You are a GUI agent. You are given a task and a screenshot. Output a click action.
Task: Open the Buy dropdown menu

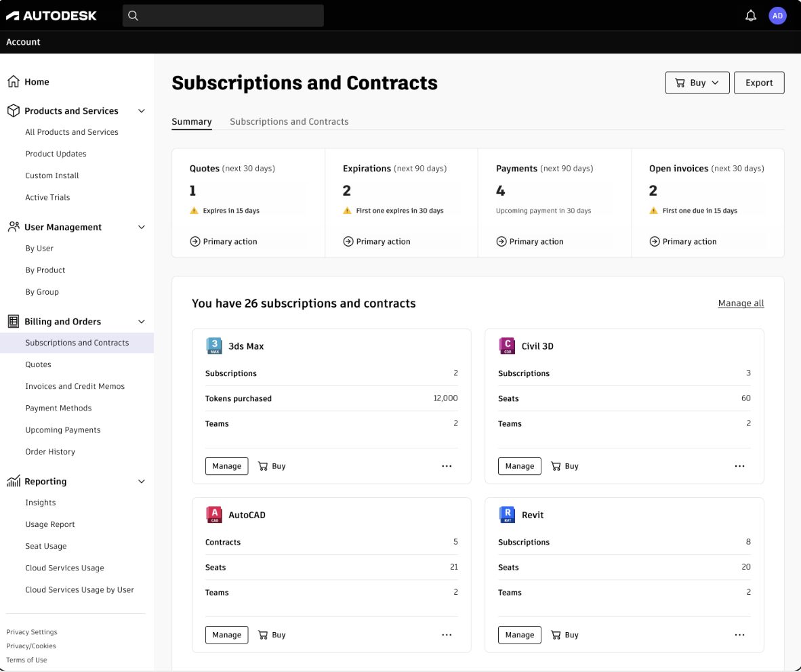click(x=697, y=82)
